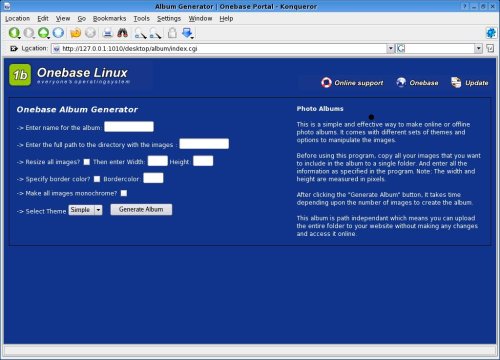This screenshot has height=360, width=500.
Task: Enable the Resize all images checkbox
Action: click(x=87, y=162)
